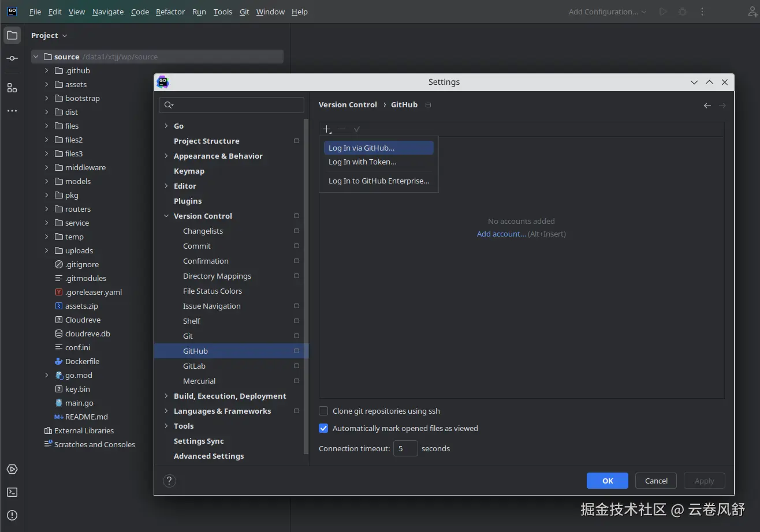Show more tool windows ellipsis
Screen dimensions: 760x532
(x=12, y=111)
